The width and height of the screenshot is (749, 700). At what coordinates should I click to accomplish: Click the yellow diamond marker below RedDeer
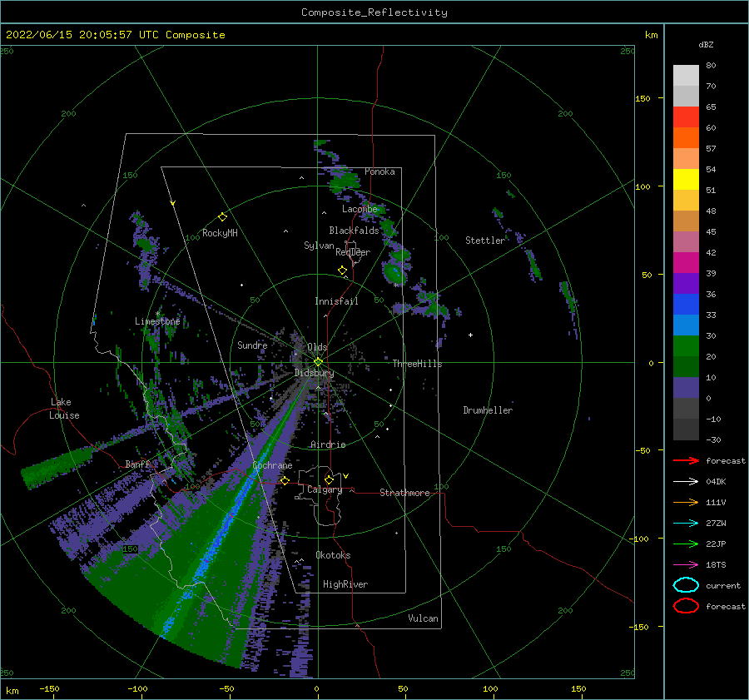point(343,271)
